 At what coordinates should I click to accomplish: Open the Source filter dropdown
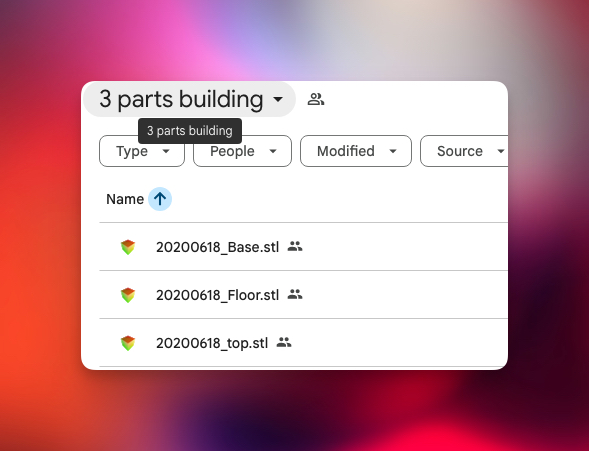pyautogui.click(x=464, y=151)
